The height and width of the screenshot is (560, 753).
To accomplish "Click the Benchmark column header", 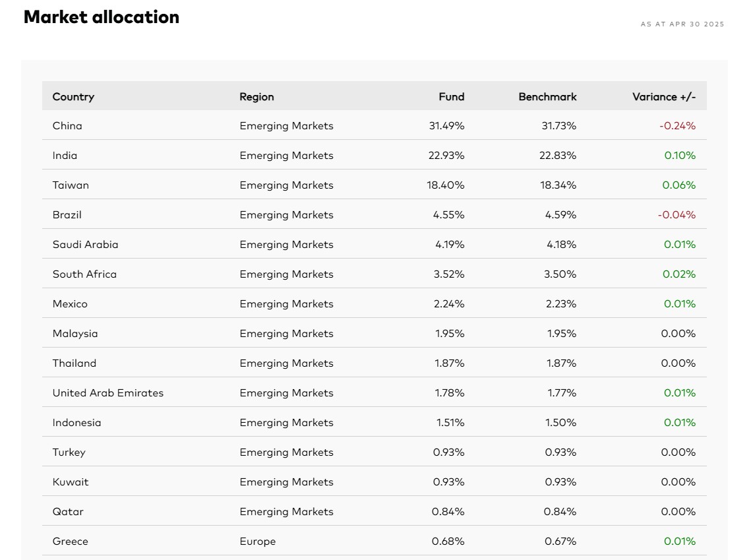I will click(x=547, y=97).
